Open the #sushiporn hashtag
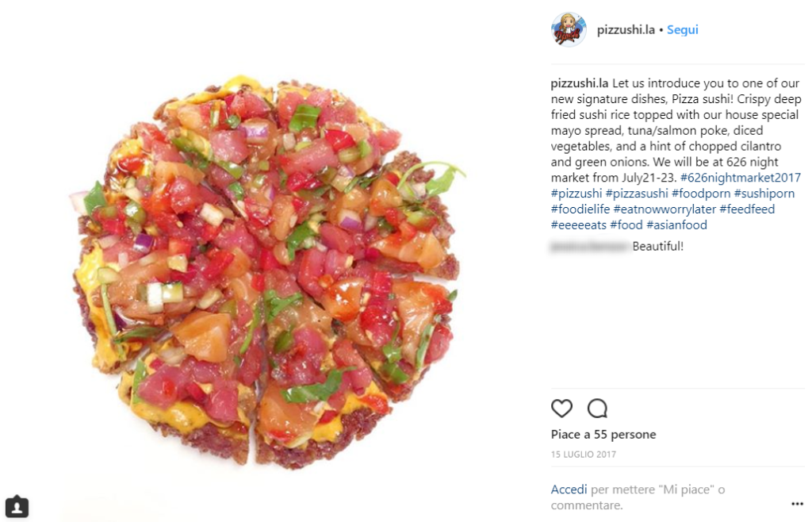 (x=764, y=194)
